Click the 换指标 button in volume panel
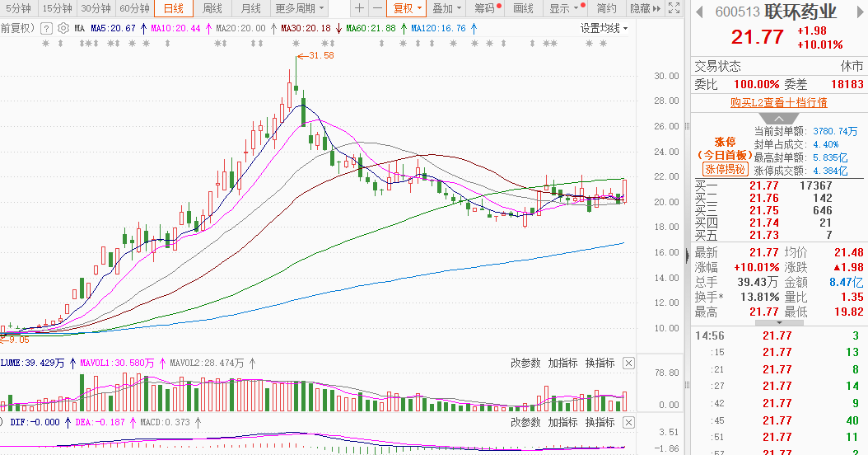 [600, 363]
